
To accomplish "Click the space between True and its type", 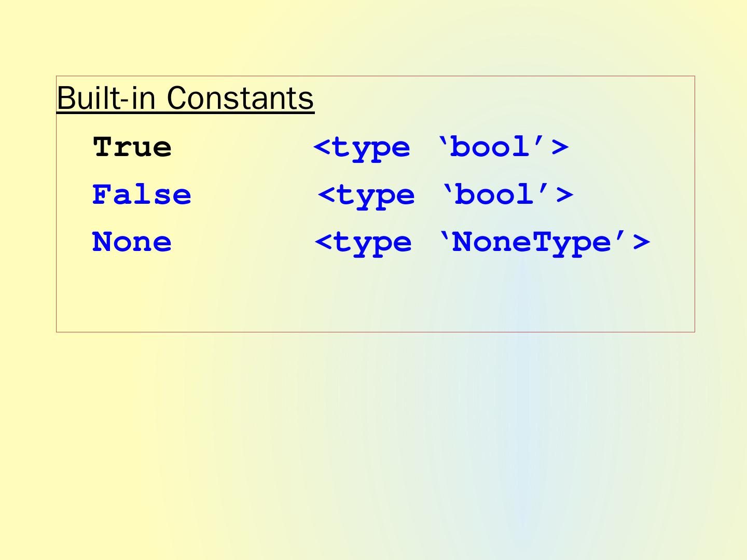I will [x=242, y=147].
